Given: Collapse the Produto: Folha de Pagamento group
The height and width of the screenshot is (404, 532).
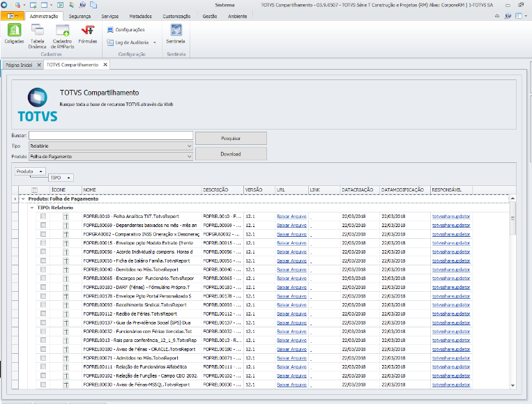Looking at the screenshot, I should pos(23,199).
